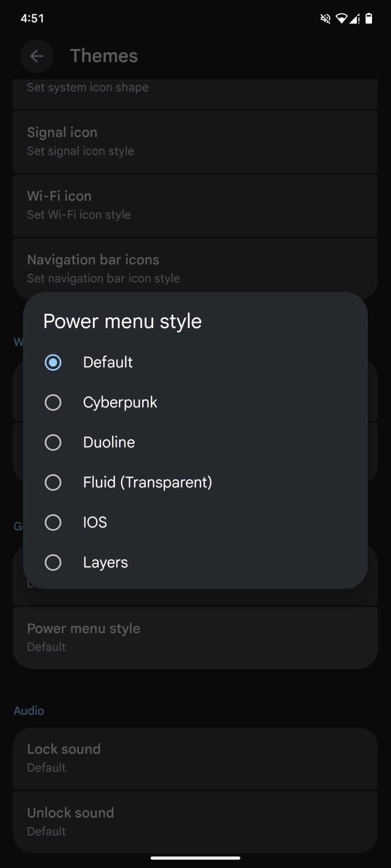The image size is (391, 868).
Task: Tap the Themes page title
Action: pyautogui.click(x=104, y=56)
